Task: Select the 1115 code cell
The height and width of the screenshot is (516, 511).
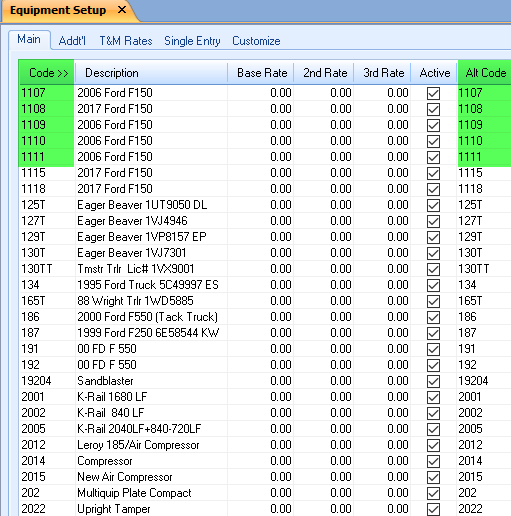Action: pos(47,173)
